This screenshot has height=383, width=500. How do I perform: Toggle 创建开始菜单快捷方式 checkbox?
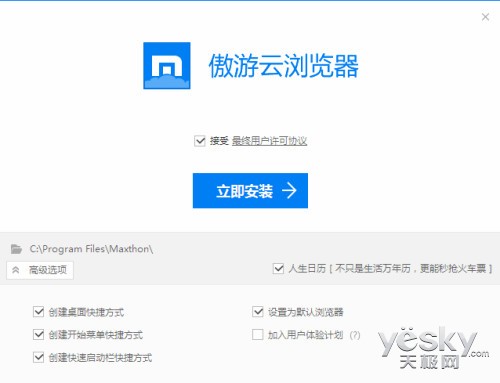click(39, 334)
